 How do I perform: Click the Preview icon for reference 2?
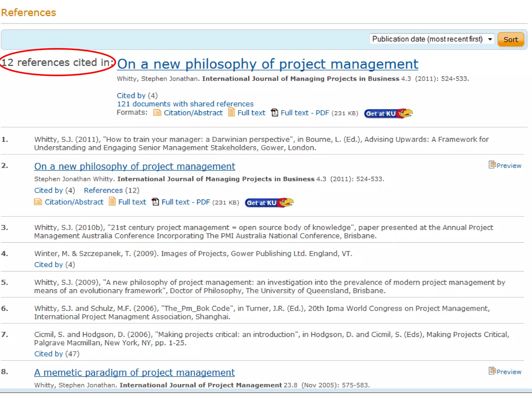[492, 165]
